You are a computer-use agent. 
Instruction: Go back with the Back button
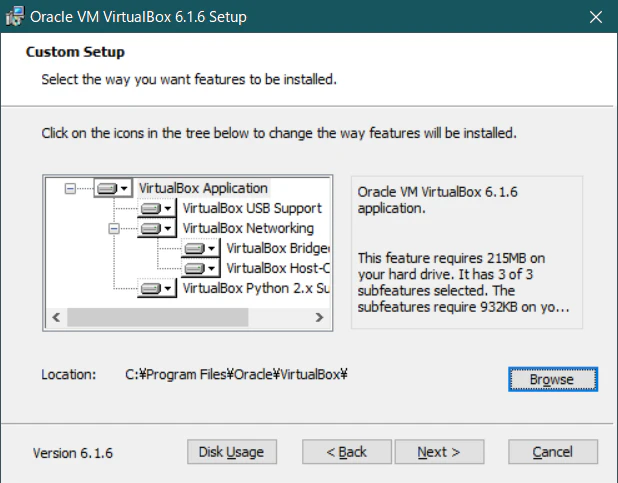[347, 452]
